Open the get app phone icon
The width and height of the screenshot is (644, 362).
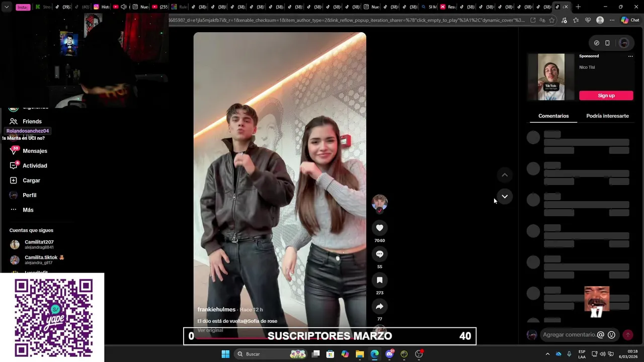[607, 43]
